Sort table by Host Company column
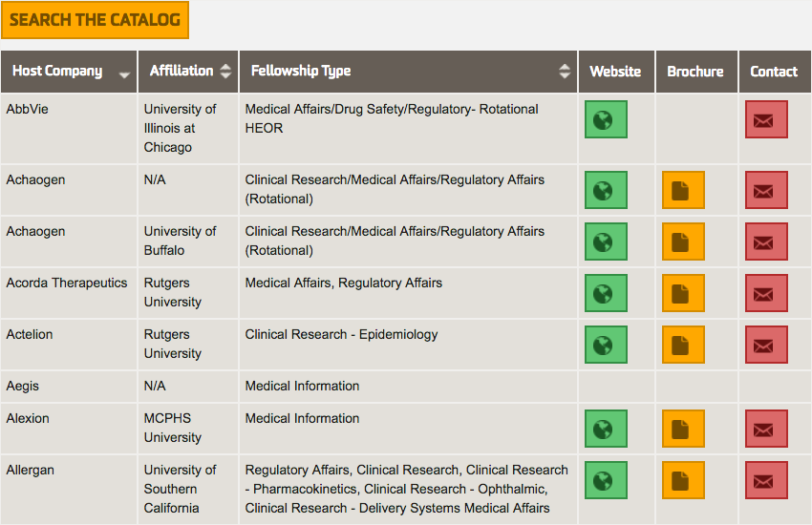 (69, 72)
